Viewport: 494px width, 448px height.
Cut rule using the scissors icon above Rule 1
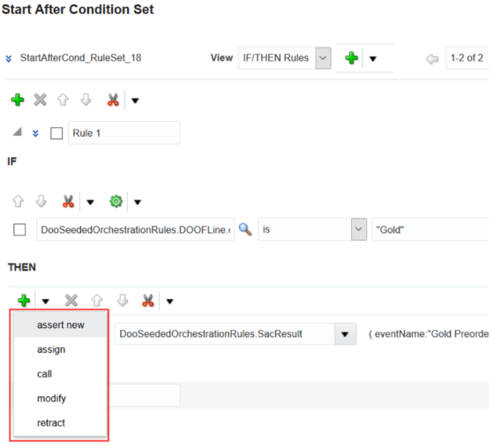(113, 100)
